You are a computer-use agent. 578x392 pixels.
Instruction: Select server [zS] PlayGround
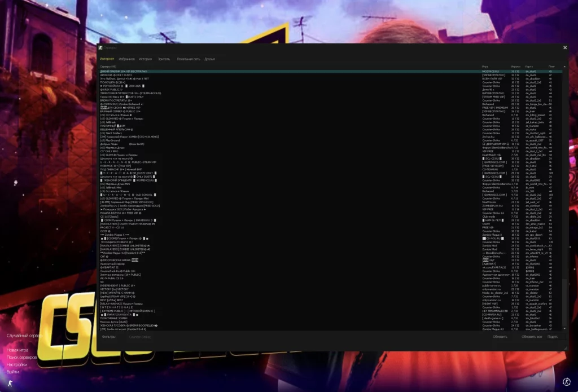pos(331,140)
